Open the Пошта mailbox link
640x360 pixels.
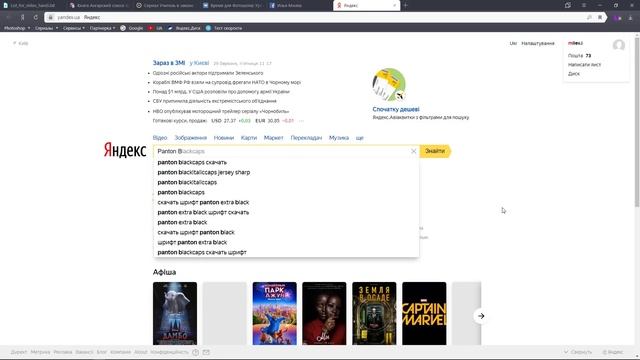coord(576,56)
